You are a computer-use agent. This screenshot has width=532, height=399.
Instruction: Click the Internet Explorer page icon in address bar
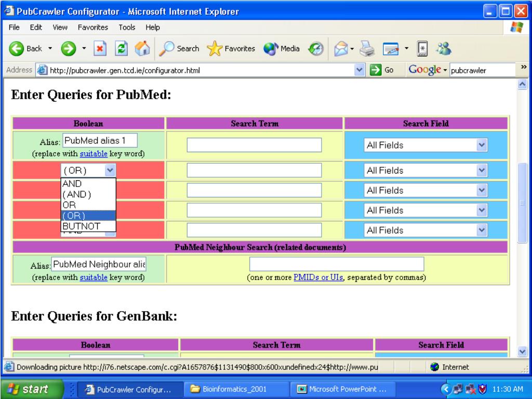coord(42,70)
